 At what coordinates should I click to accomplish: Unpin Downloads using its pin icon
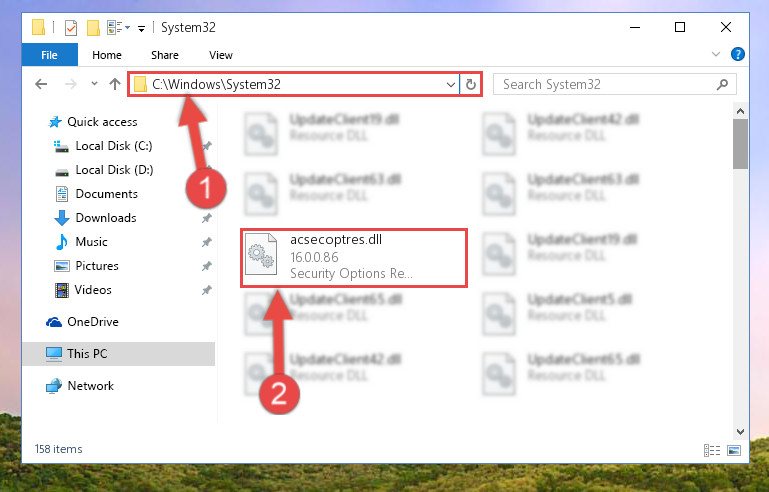tap(207, 218)
